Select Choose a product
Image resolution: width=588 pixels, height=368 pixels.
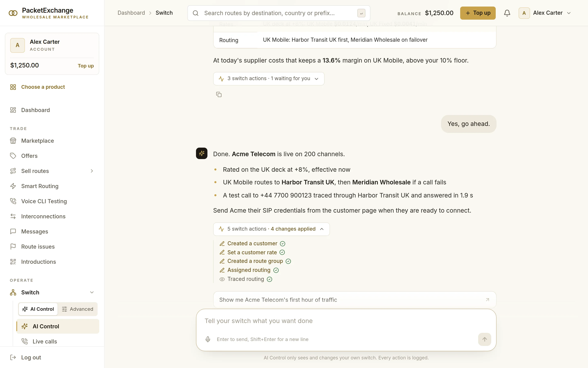click(x=52, y=87)
